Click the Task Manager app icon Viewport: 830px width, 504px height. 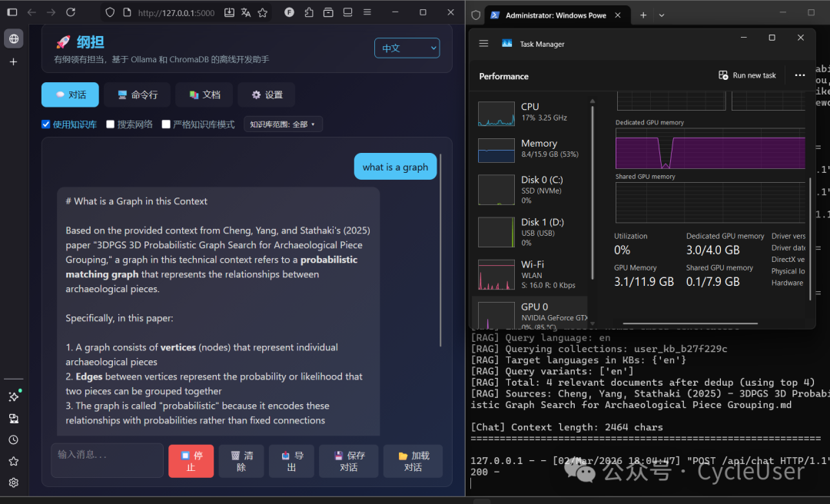click(506, 44)
